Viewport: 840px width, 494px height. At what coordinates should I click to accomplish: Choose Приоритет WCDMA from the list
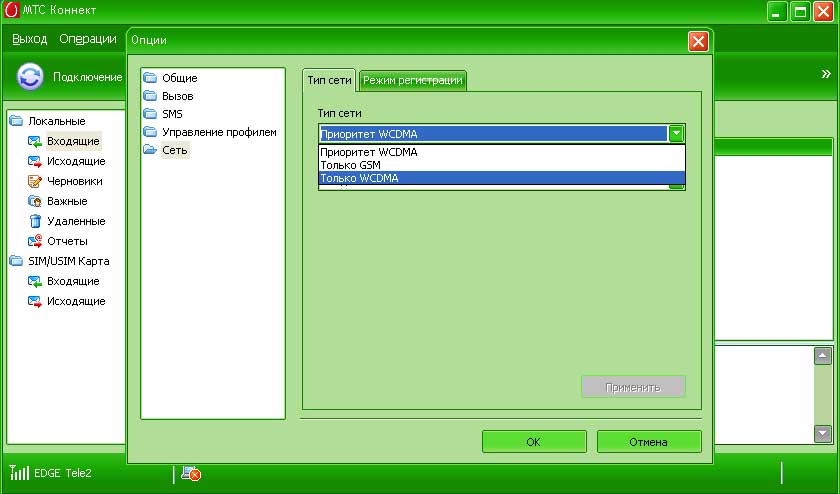pos(501,152)
